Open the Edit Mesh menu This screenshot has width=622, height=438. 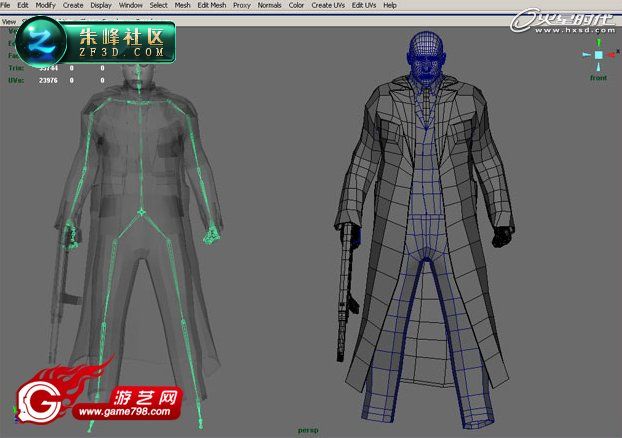point(212,5)
